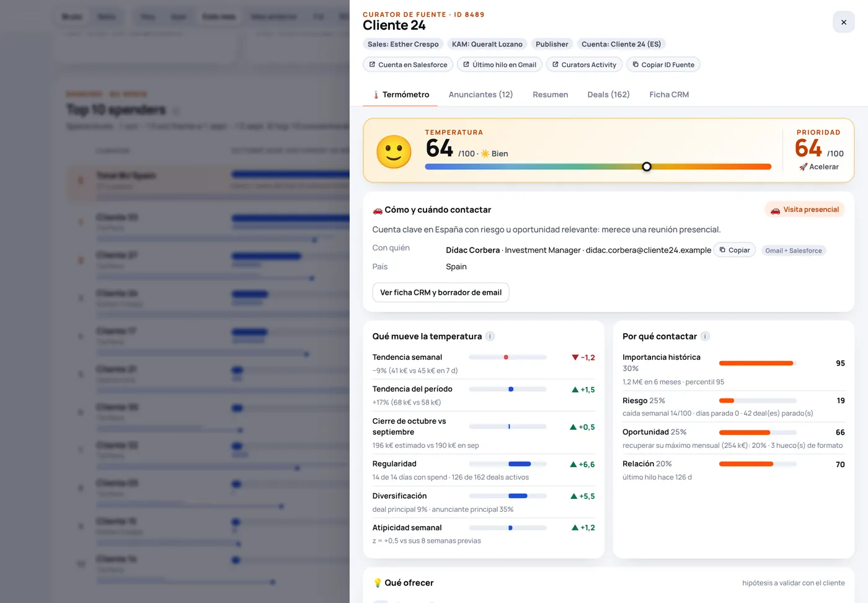Click the Publisher chip
This screenshot has width=868, height=603.
pyautogui.click(x=552, y=44)
